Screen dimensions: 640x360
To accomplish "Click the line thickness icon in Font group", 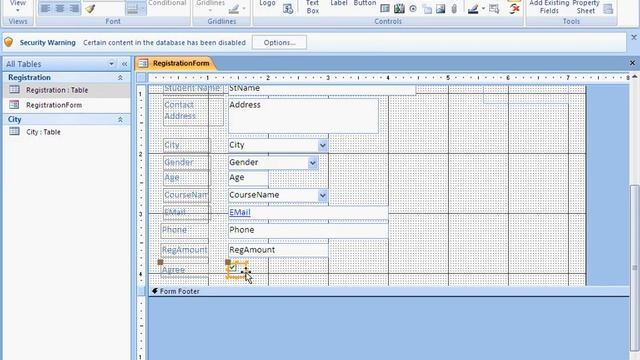I will pyautogui.click(x=132, y=9).
